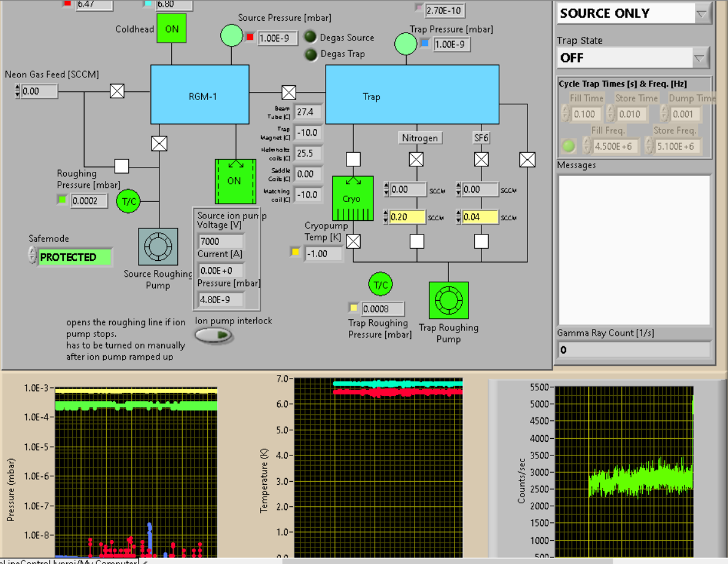Click the SF6 line valve icon
Screen dimensions: 728x564
coord(481,160)
